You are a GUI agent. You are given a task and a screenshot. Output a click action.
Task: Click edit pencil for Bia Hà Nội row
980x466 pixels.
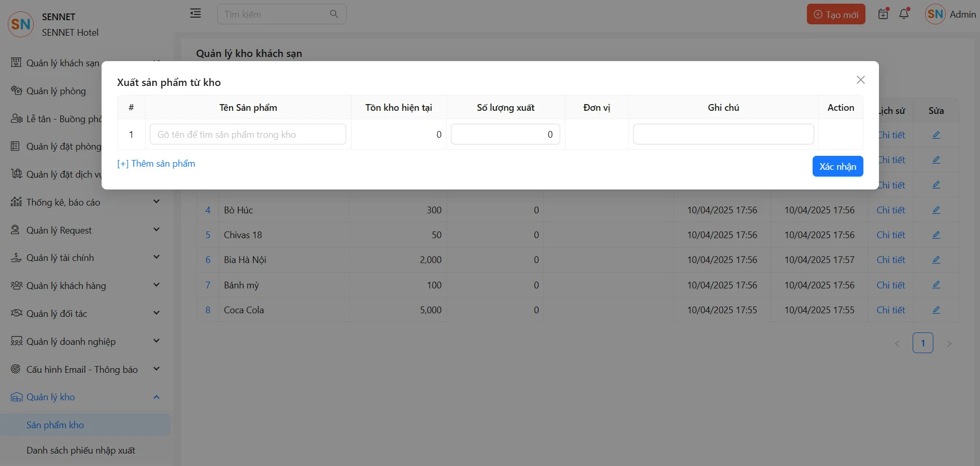(936, 260)
